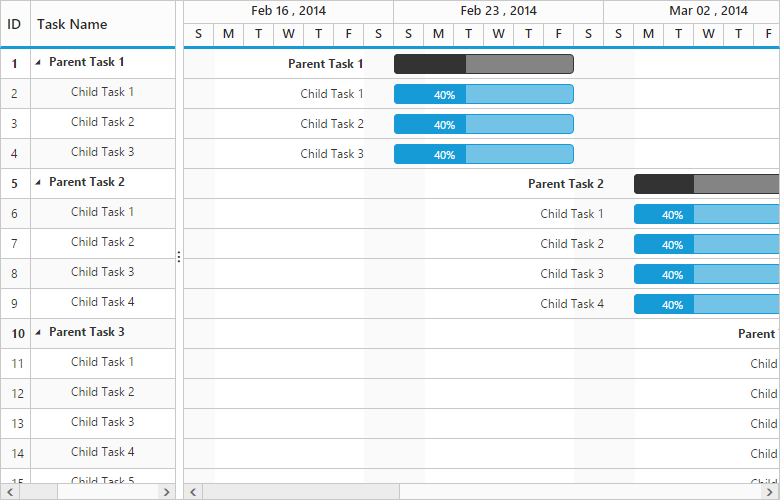Click Parent Task 1 summary progress bar
The width and height of the screenshot is (780, 500).
point(484,64)
